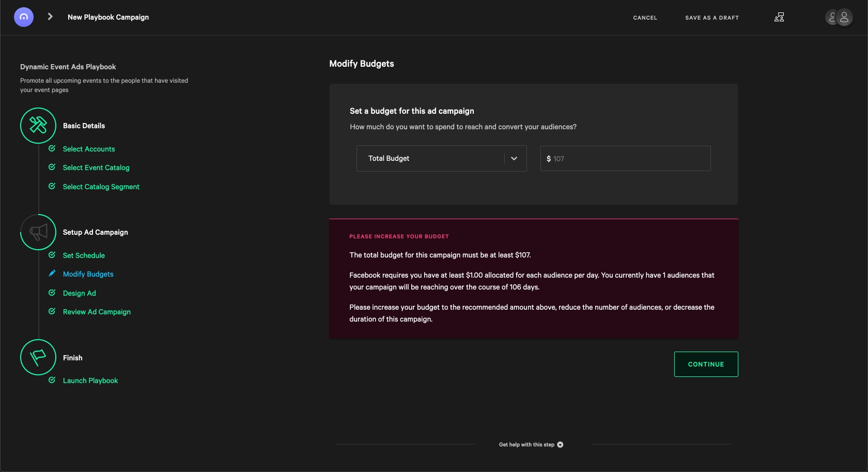Go to Design Ad step
The image size is (868, 472).
pyautogui.click(x=80, y=293)
